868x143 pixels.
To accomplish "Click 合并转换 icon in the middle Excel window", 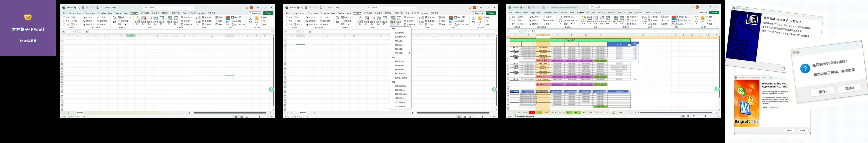I will [379, 19].
